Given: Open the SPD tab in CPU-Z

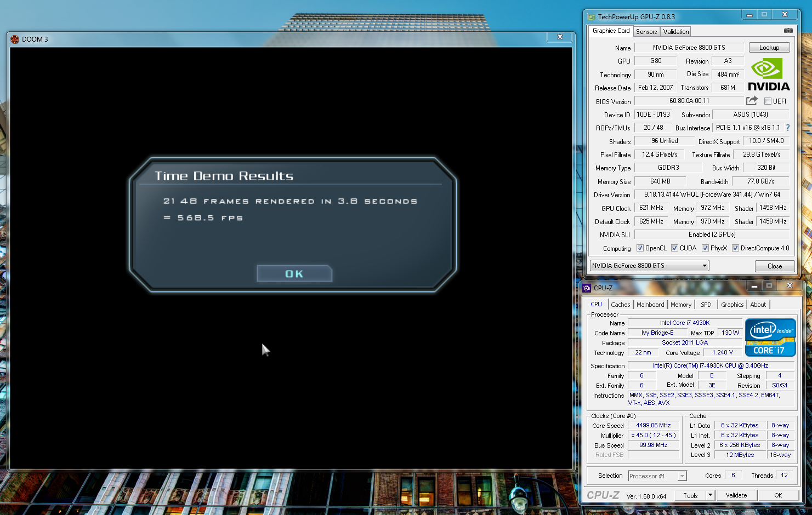Looking at the screenshot, I should point(706,305).
